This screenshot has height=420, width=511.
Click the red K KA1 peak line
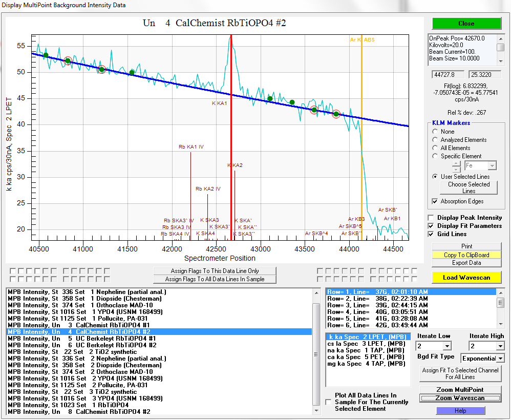231,128
